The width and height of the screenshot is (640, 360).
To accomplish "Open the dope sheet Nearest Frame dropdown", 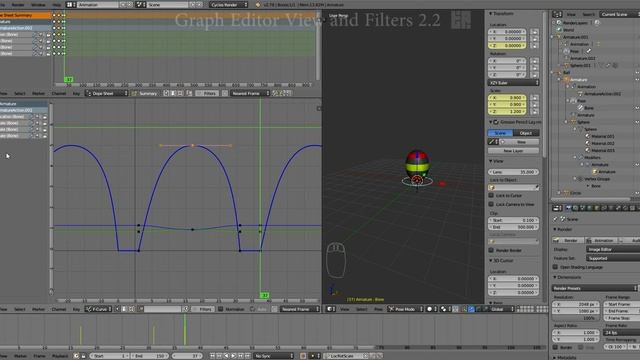I will point(250,93).
